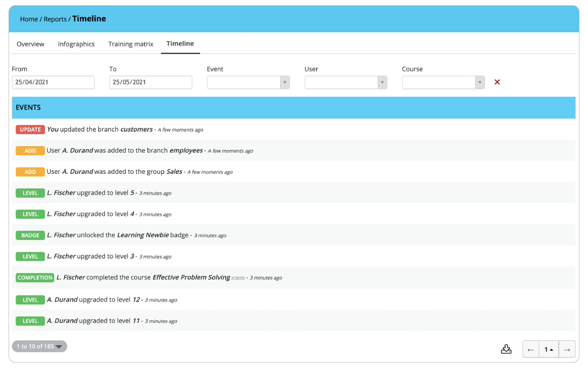Click the first orange ADD badge
The image size is (588, 368).
click(x=30, y=151)
